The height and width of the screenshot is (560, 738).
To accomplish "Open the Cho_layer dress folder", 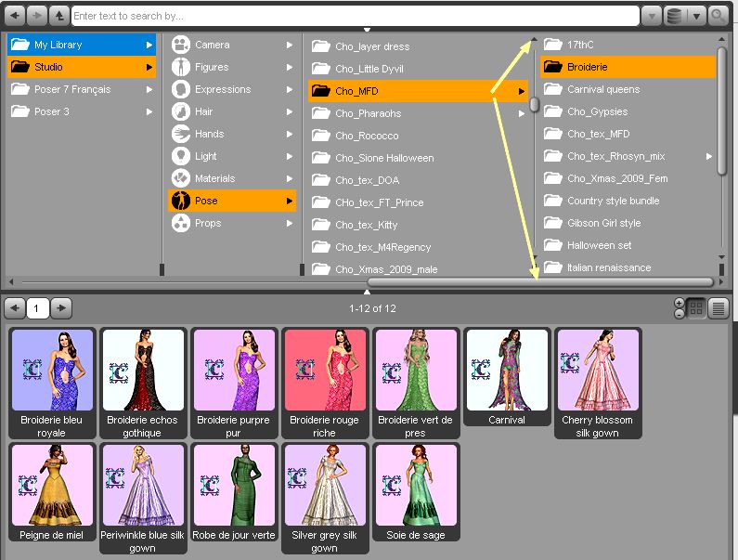I will [418, 46].
